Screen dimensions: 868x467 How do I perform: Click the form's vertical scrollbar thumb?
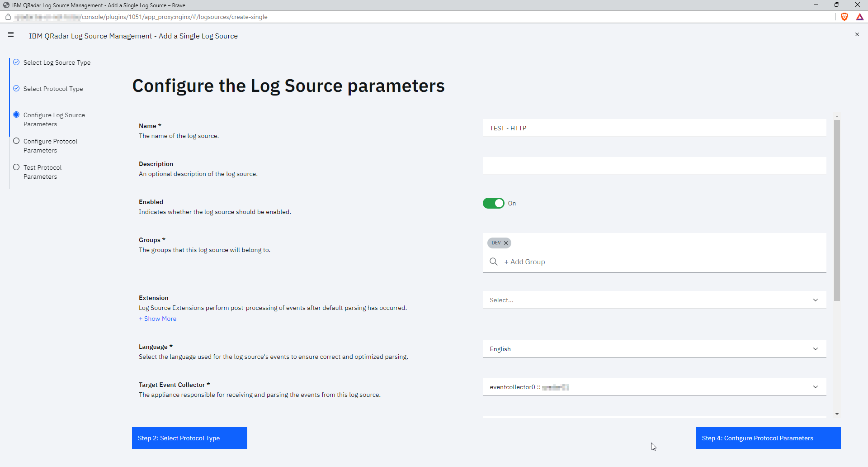[837, 210]
